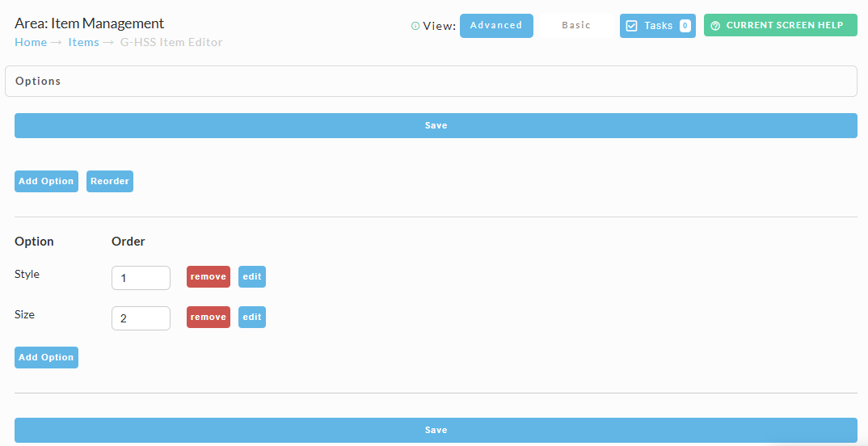Click the top Save button
This screenshot has height=446, width=868.
[x=436, y=125]
